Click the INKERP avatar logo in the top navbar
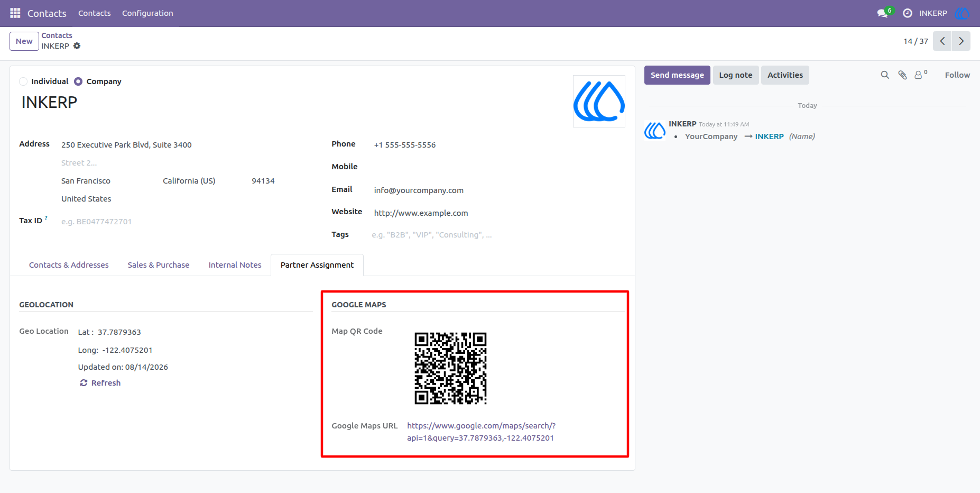The image size is (980, 493). coord(962,13)
